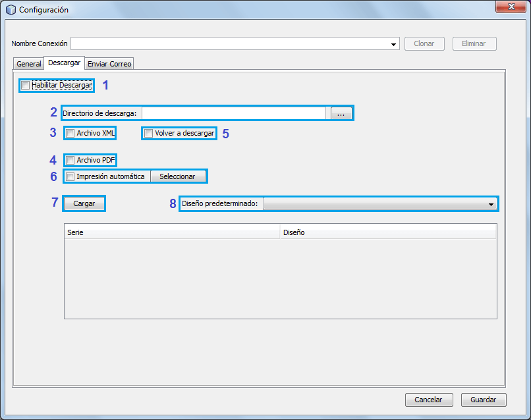Open the Enviar Correo tab
This screenshot has height=420, width=531.
[109, 64]
